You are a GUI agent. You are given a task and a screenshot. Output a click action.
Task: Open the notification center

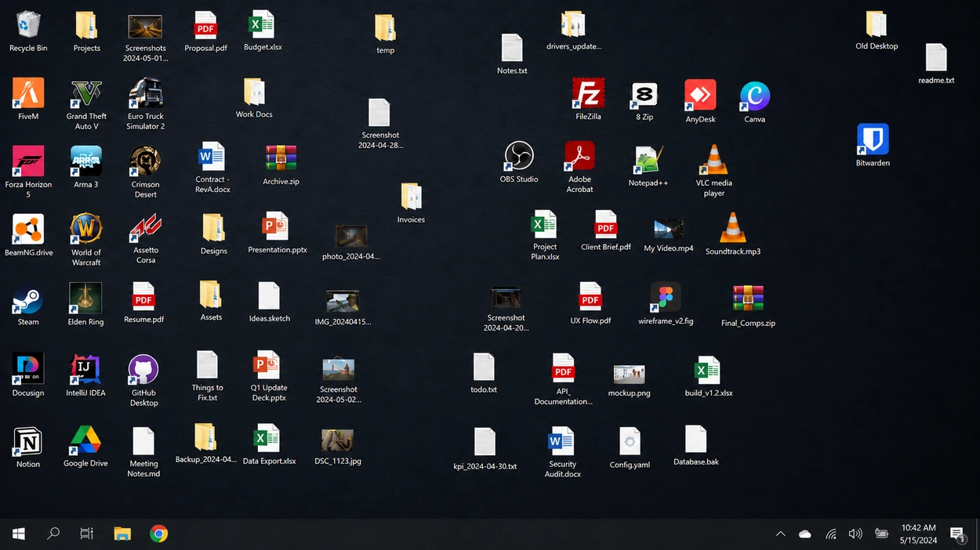coord(958,534)
